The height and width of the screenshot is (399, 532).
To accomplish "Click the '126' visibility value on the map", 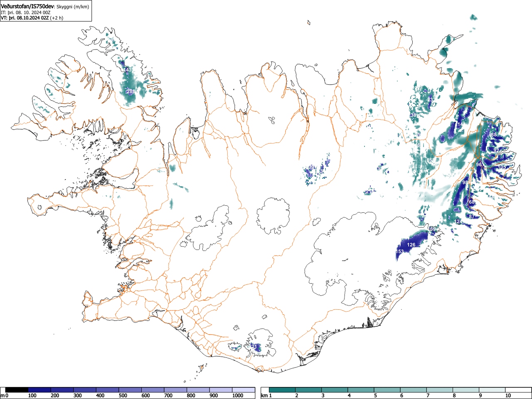I will pos(411,245).
